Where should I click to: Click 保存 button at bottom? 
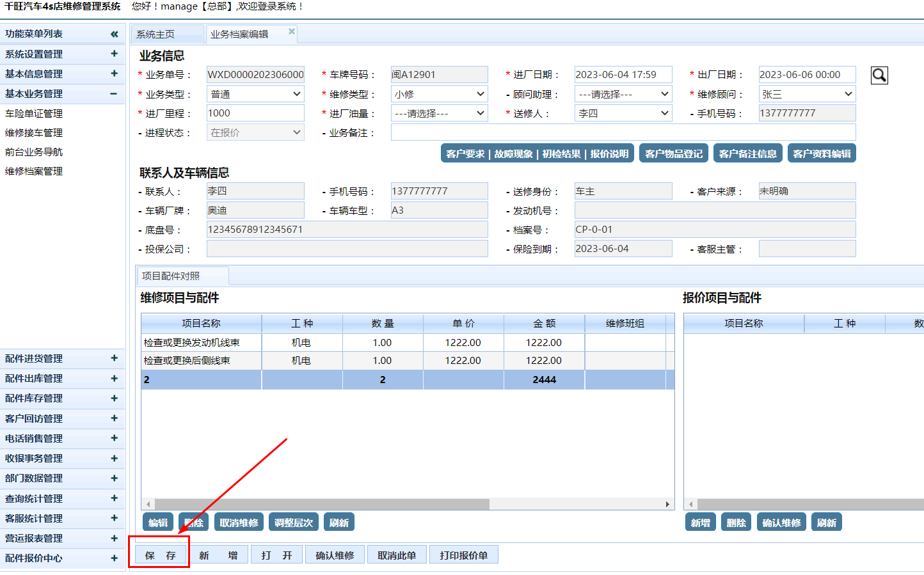click(x=160, y=555)
